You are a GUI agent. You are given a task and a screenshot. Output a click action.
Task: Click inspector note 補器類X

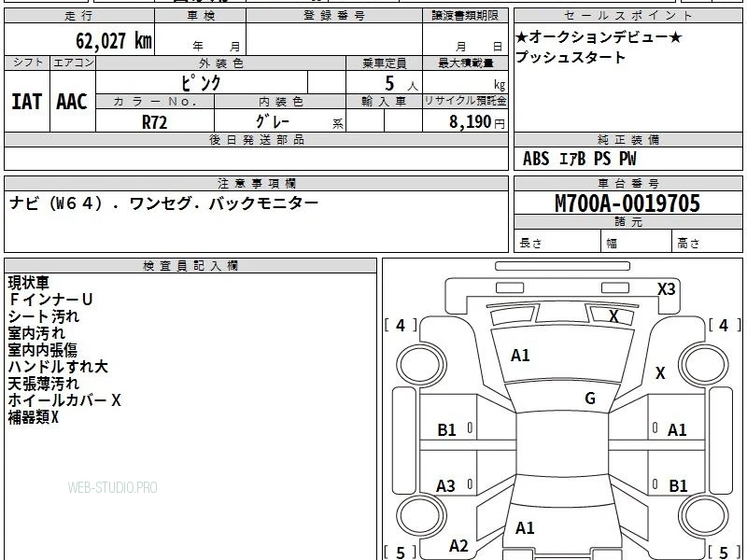click(33, 417)
